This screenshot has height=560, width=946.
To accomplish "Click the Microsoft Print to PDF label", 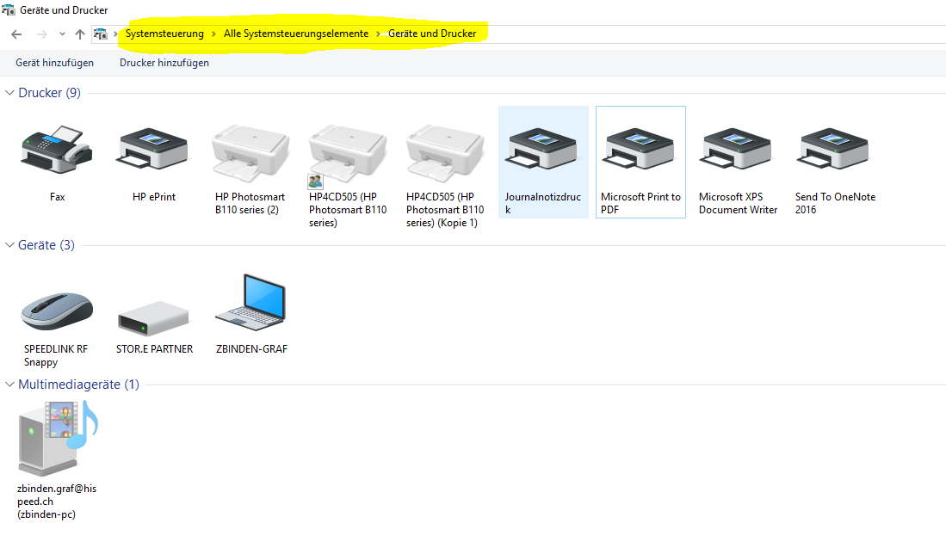I will pyautogui.click(x=640, y=203).
